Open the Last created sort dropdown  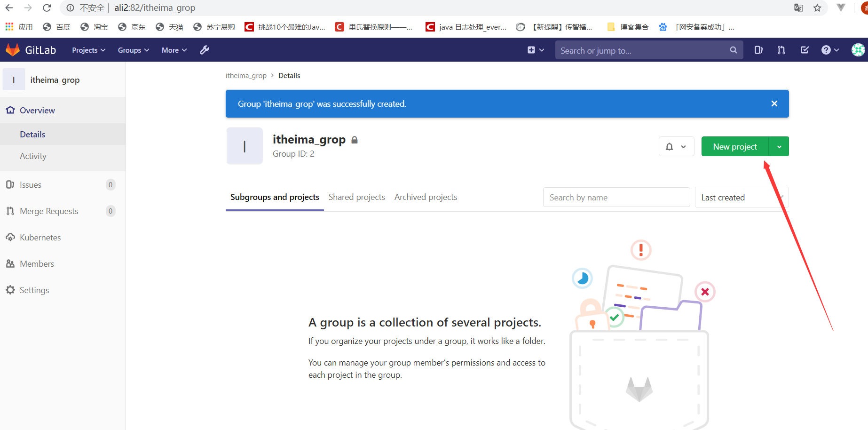pos(741,198)
